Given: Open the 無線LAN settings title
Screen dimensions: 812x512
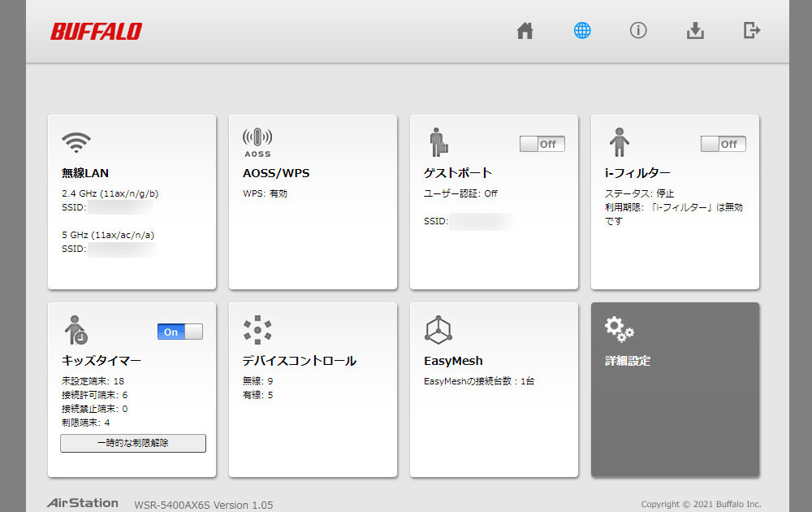Looking at the screenshot, I should click(85, 173).
